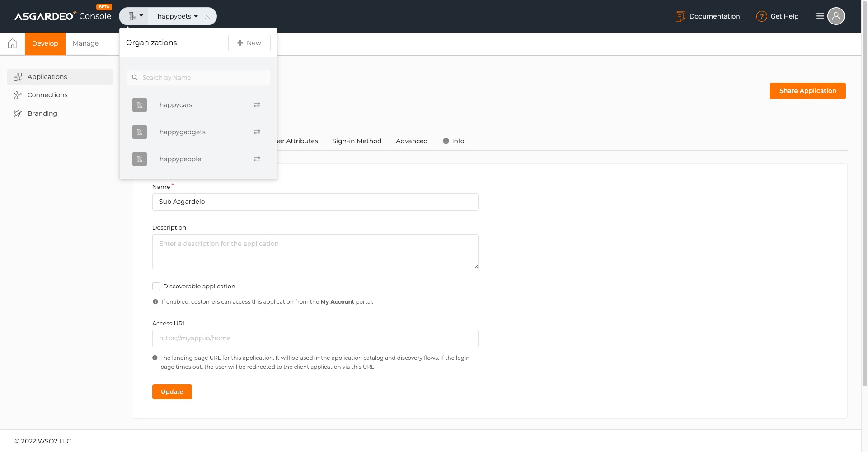Open Connections in the sidebar
The image size is (868, 452).
(60, 95)
